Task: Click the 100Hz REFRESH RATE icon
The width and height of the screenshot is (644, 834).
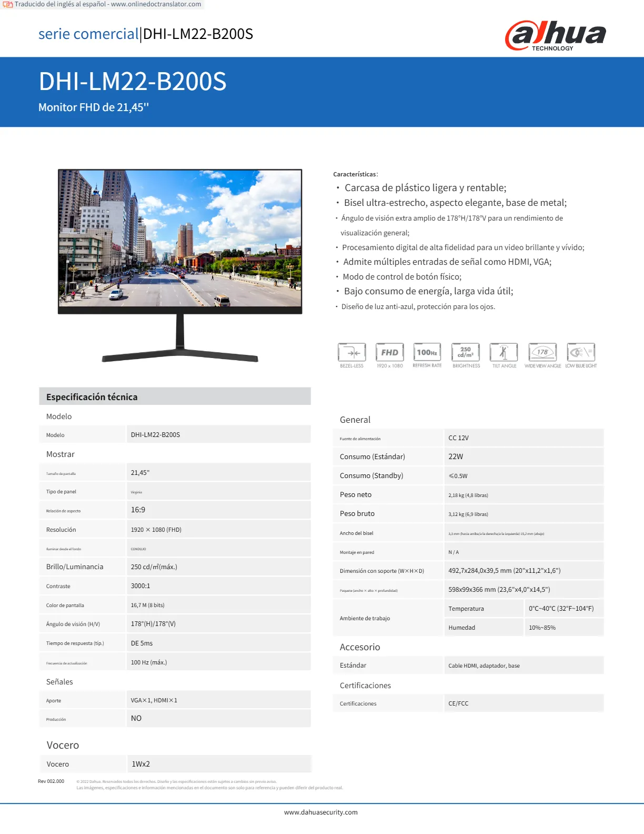Action: point(427,355)
